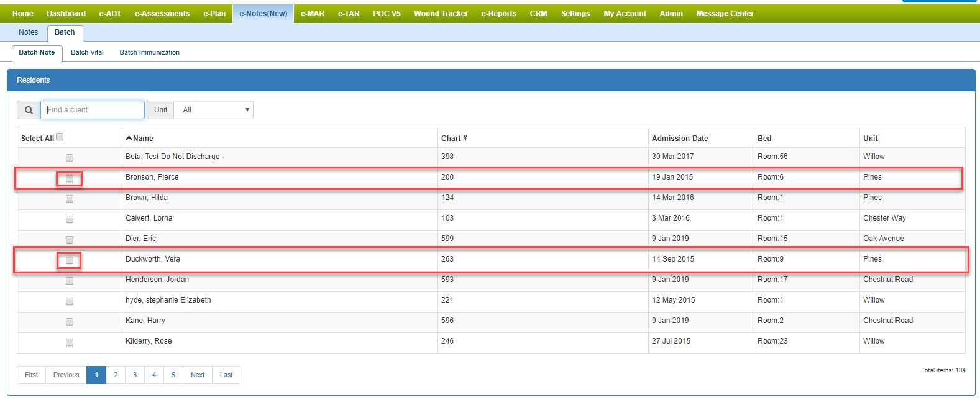Tick the checkbox for Kane, Harry
Image resolution: width=980 pixels, height=402 pixels.
tap(70, 322)
